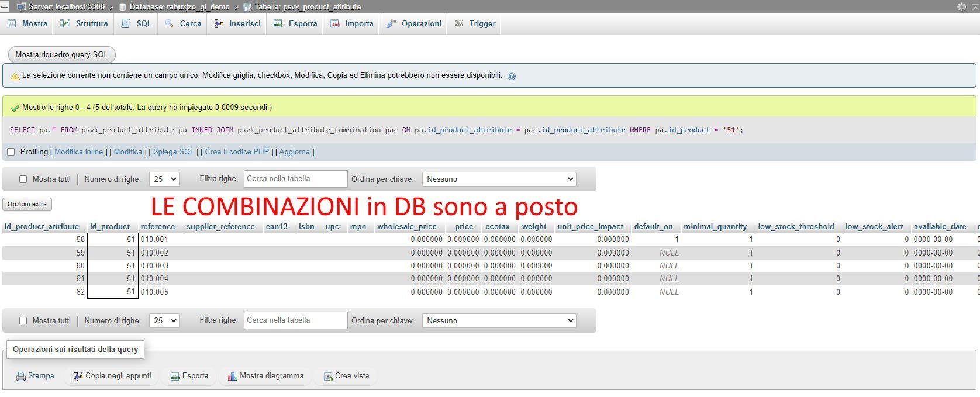Click Database: rabuxjzo_gl_demo breadcrumb link
Viewport: 980px width, 397px height.
coord(180,7)
